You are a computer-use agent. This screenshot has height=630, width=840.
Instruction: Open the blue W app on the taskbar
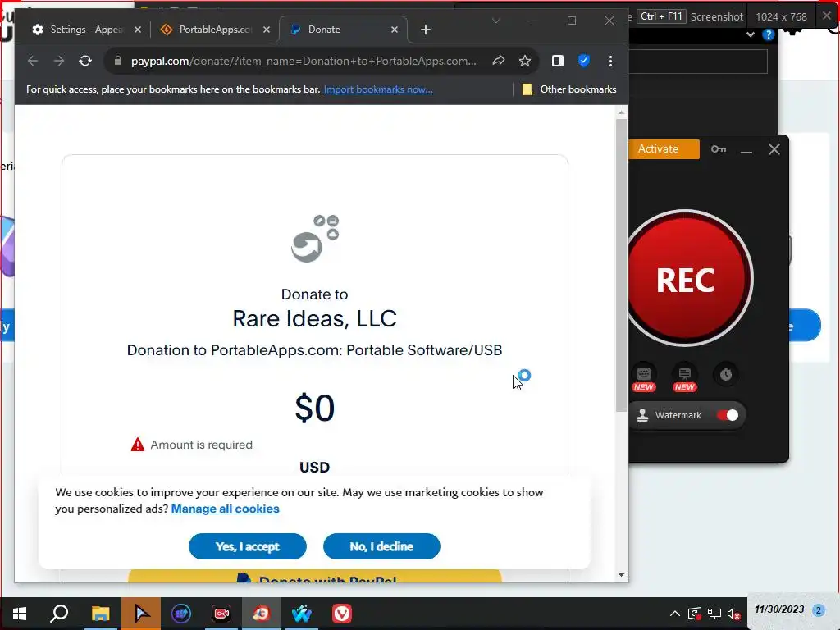[x=302, y=614]
